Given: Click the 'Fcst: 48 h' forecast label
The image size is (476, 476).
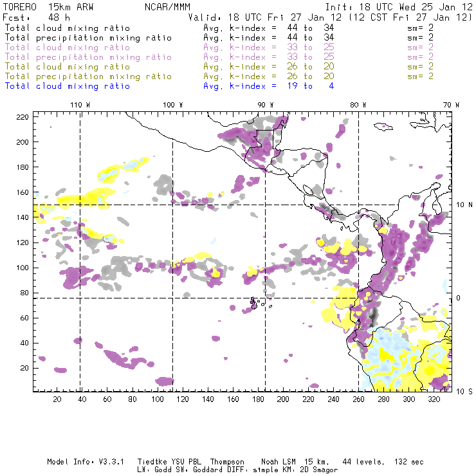Looking at the screenshot, I should pos(36,17).
